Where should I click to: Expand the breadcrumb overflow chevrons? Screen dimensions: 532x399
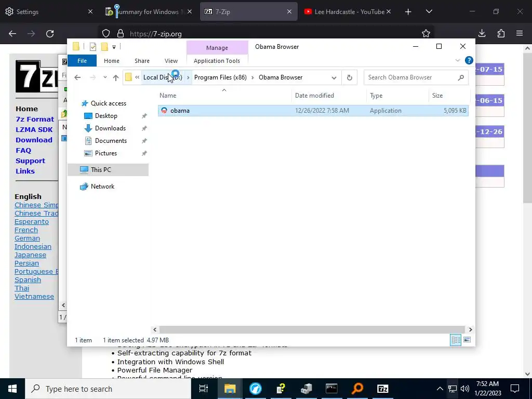point(137,77)
